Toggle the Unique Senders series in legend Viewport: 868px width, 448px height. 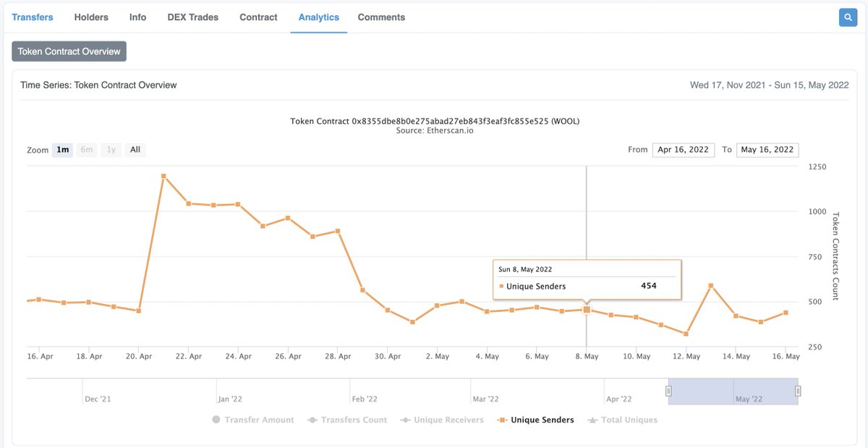point(536,420)
